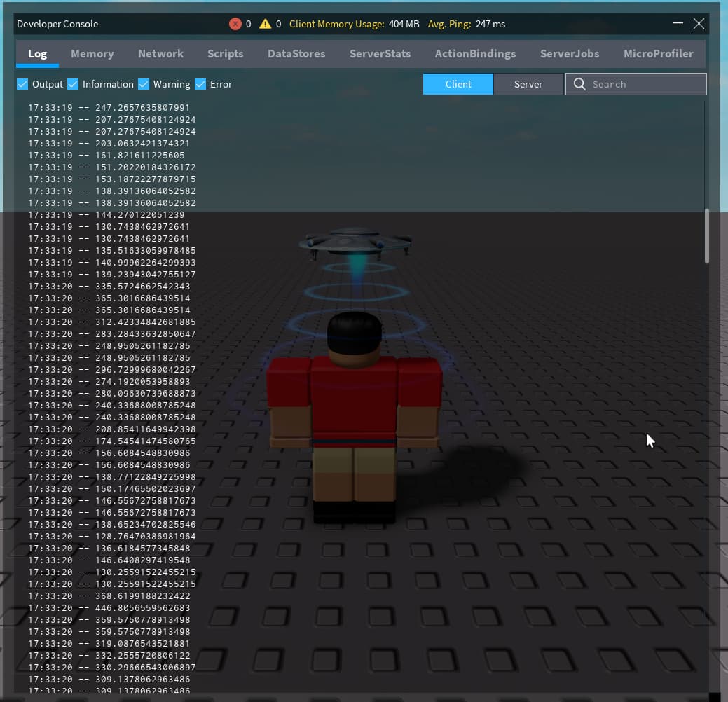Click log line 332.2555720806122
This screenshot has height=702, width=728.
click(109, 656)
